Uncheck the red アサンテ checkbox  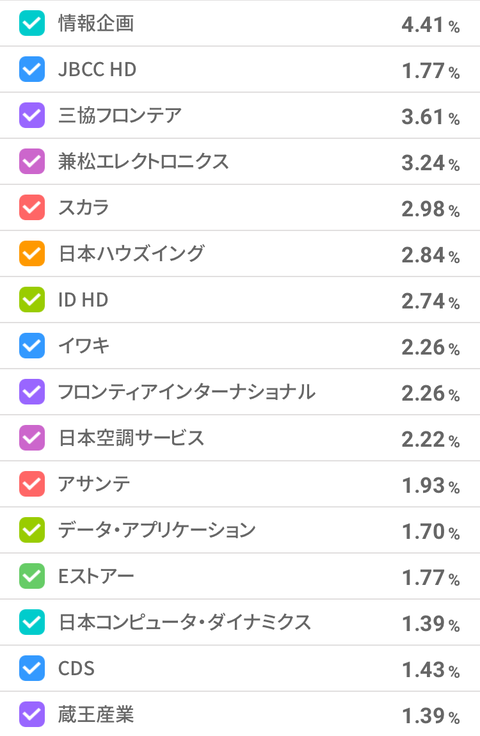(32, 484)
